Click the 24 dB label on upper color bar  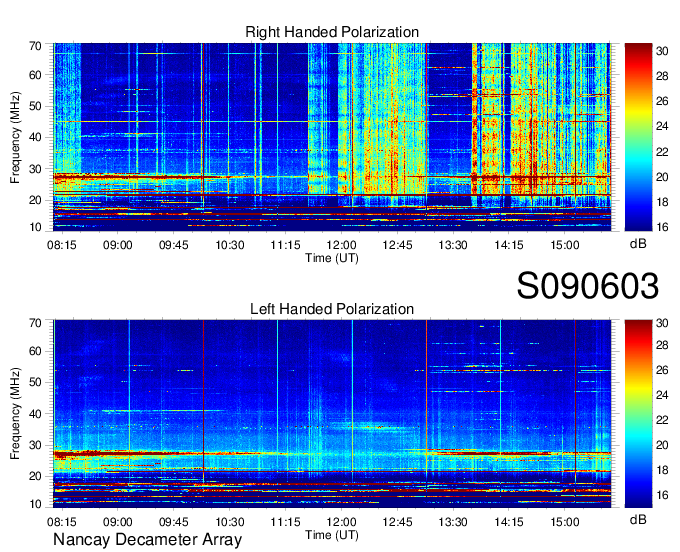point(662,126)
